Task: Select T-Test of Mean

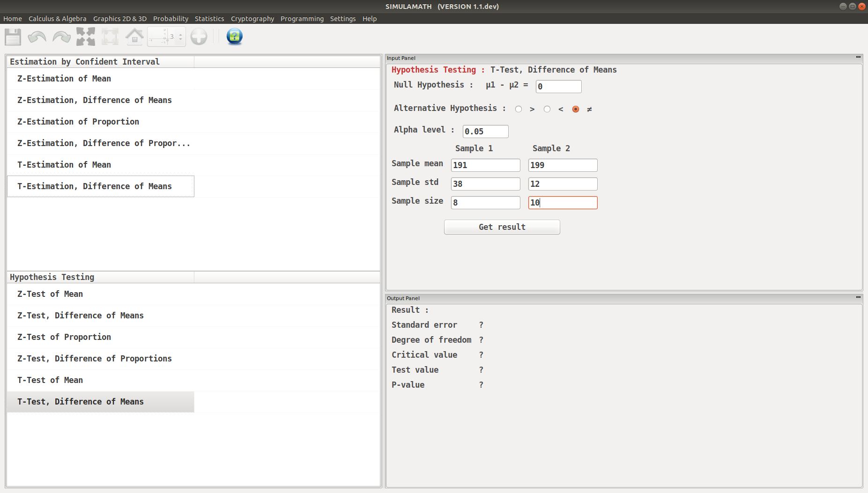Action: point(101,380)
